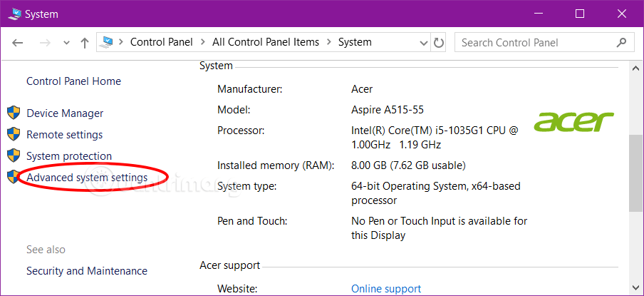Close the System window
Screen dimensions: 644x296
(x=622, y=14)
